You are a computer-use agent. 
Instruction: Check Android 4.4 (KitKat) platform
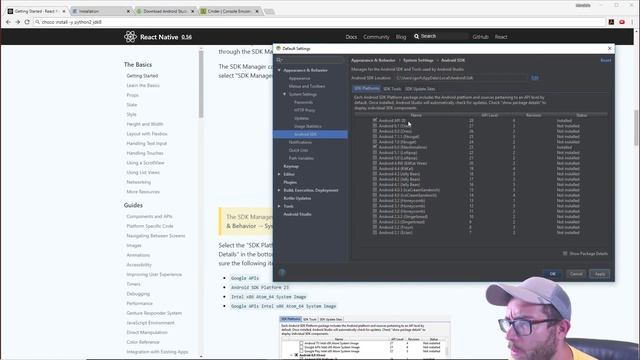[375, 168]
